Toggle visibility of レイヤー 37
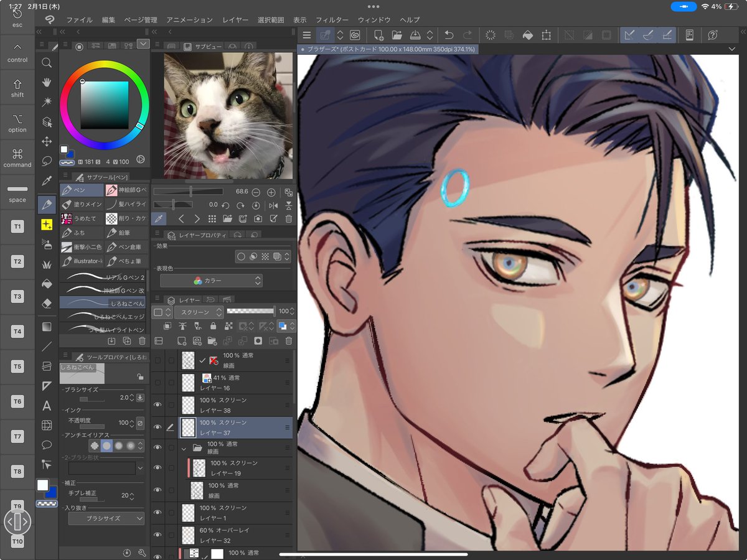This screenshot has height=560, width=747. click(x=157, y=427)
